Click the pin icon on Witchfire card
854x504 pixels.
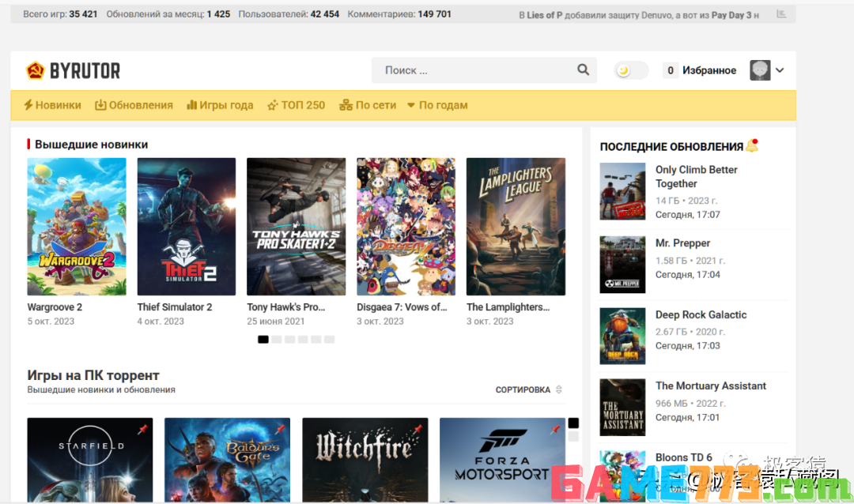[418, 430]
